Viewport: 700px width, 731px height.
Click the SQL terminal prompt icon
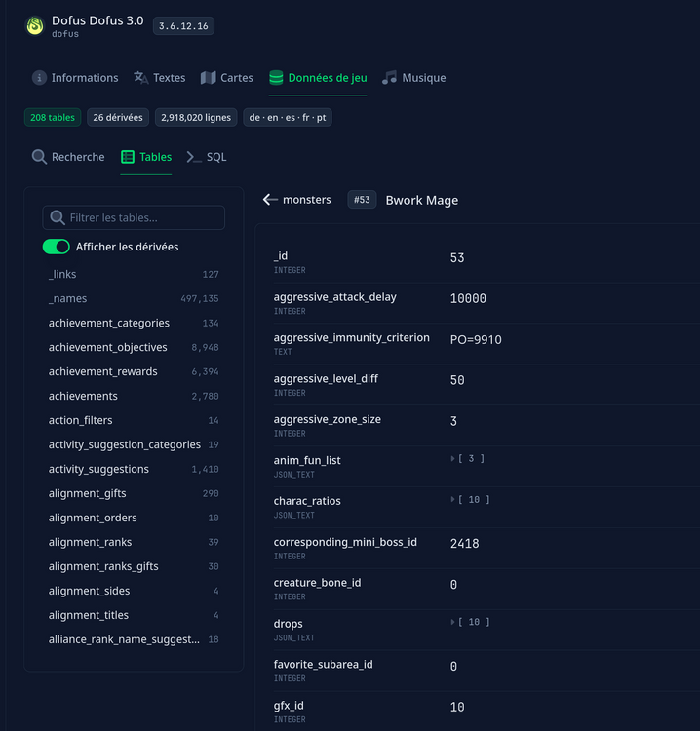click(194, 157)
